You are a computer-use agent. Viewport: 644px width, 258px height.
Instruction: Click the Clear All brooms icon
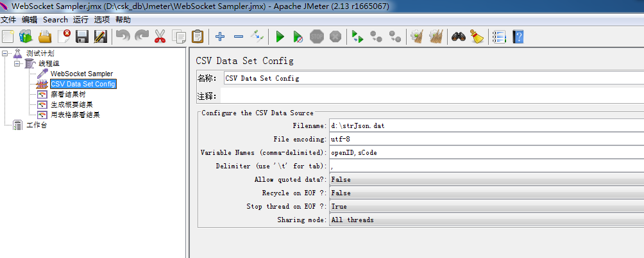click(436, 36)
